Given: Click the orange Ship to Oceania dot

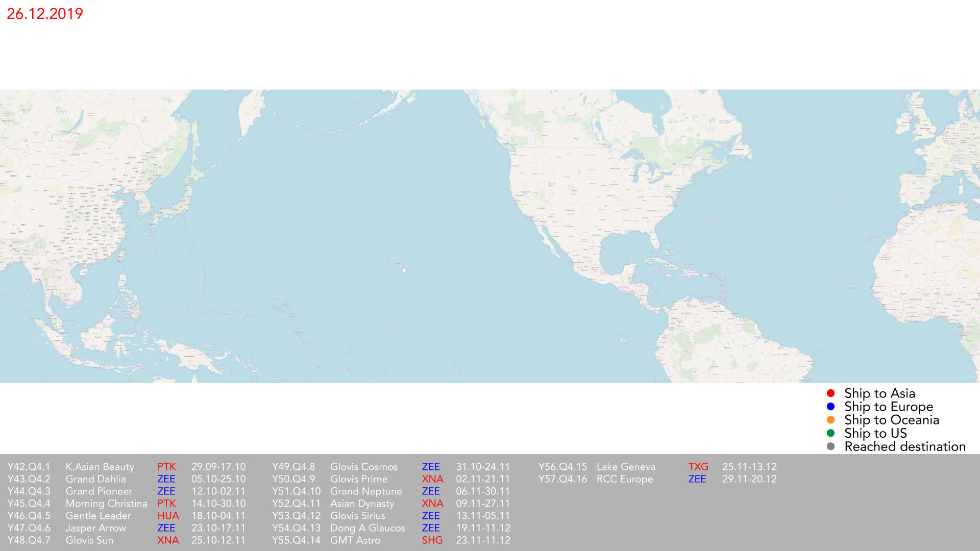Looking at the screenshot, I should tap(830, 420).
